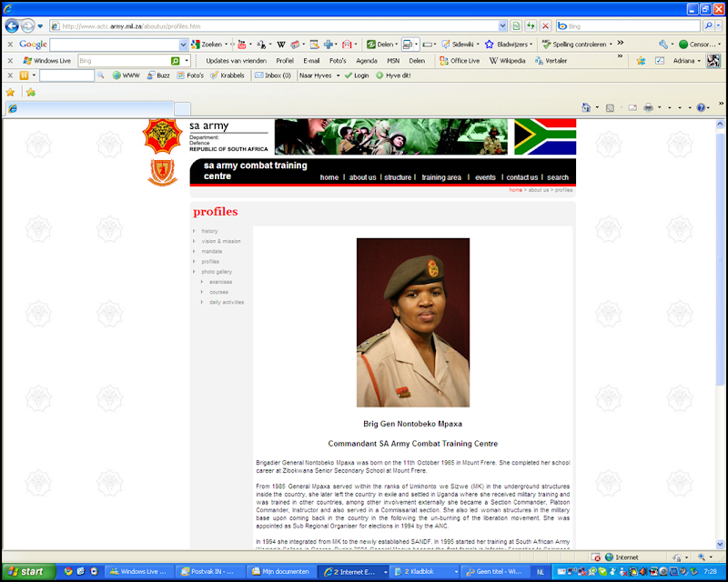728x582 pixels.
Task: Open Sidewiki from Google toolbar
Action: (458, 45)
